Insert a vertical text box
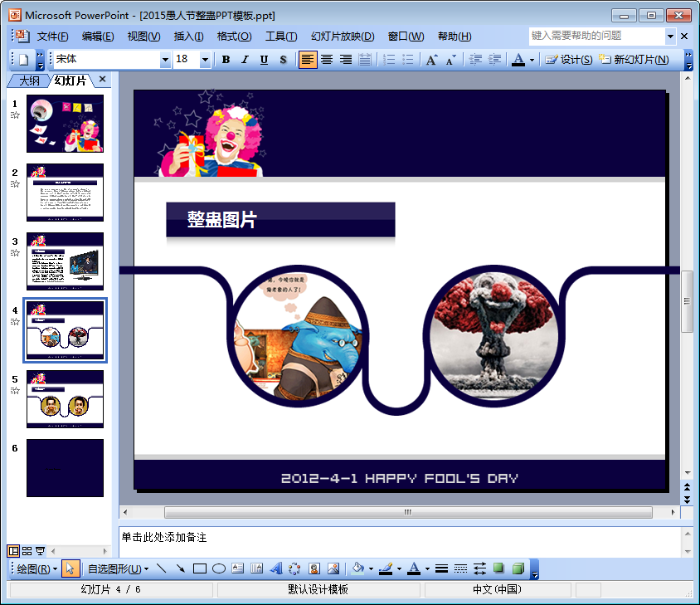Screen dimensions: 700x605 (257, 568)
